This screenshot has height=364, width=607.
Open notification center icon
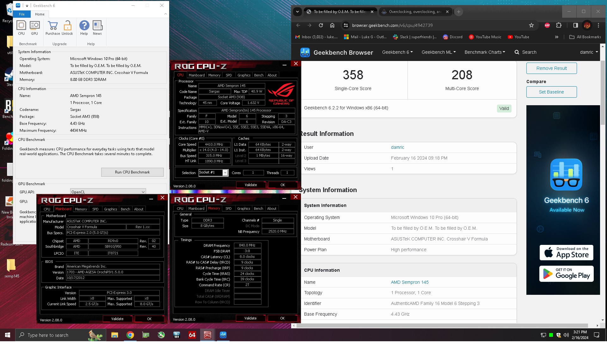tap(597, 335)
